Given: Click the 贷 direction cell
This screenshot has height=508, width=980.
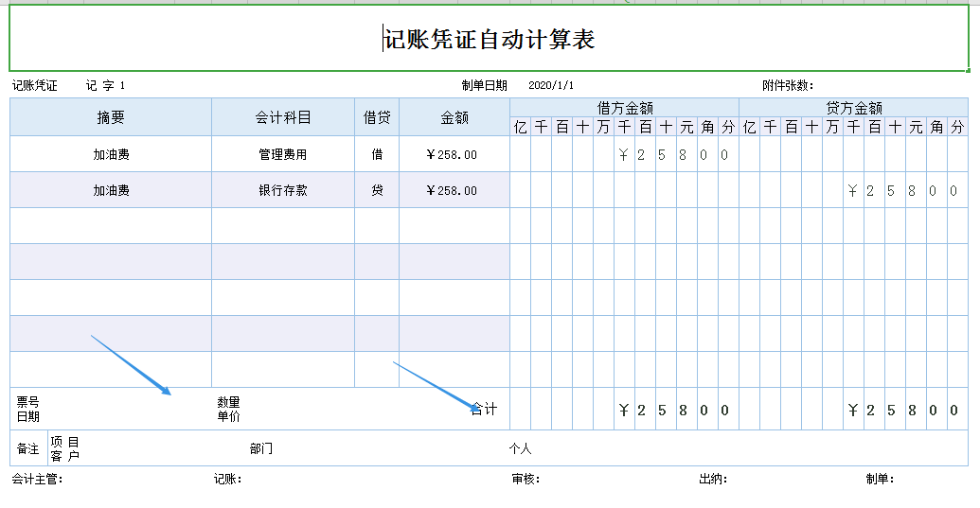Looking at the screenshot, I should tap(377, 190).
